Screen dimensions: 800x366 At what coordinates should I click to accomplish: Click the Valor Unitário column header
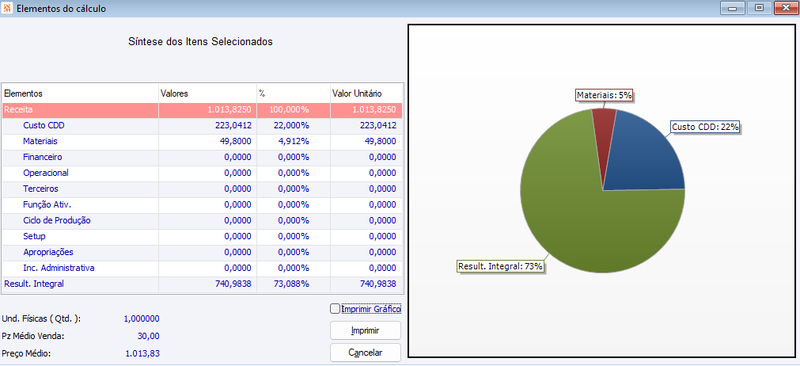pos(366,93)
